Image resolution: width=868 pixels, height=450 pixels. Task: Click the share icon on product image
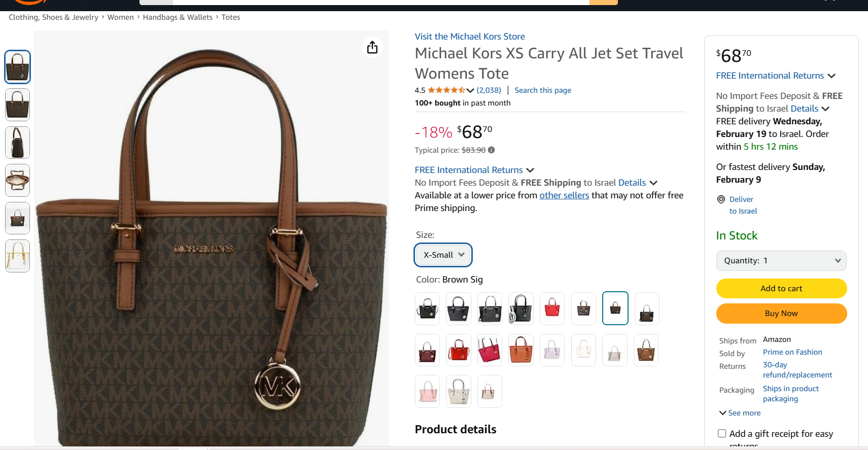coord(372,48)
